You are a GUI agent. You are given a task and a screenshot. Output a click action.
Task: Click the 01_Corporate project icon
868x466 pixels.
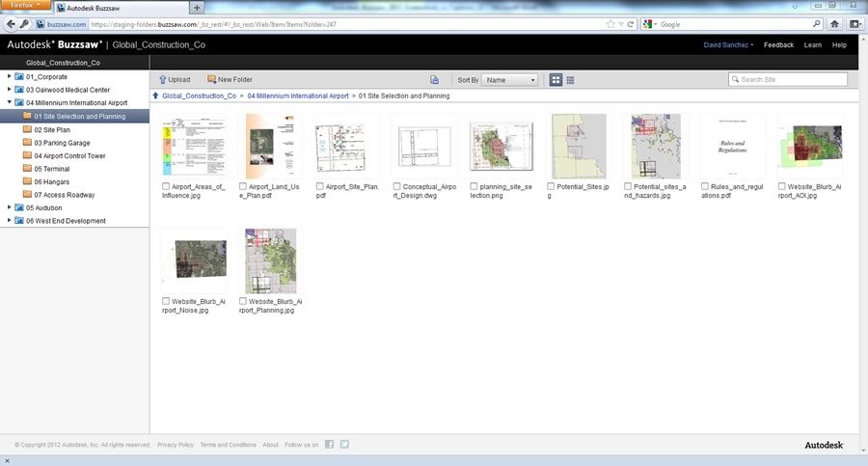click(19, 76)
